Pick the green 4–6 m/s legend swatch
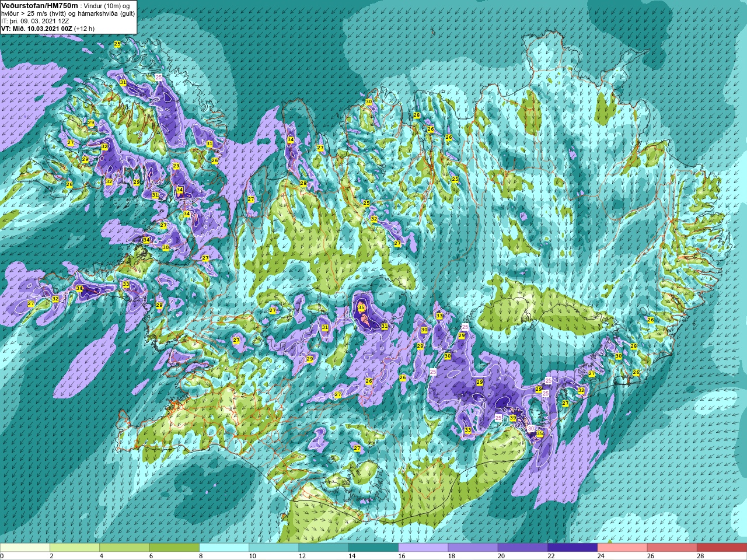This screenshot has width=747, height=560. tap(124, 548)
